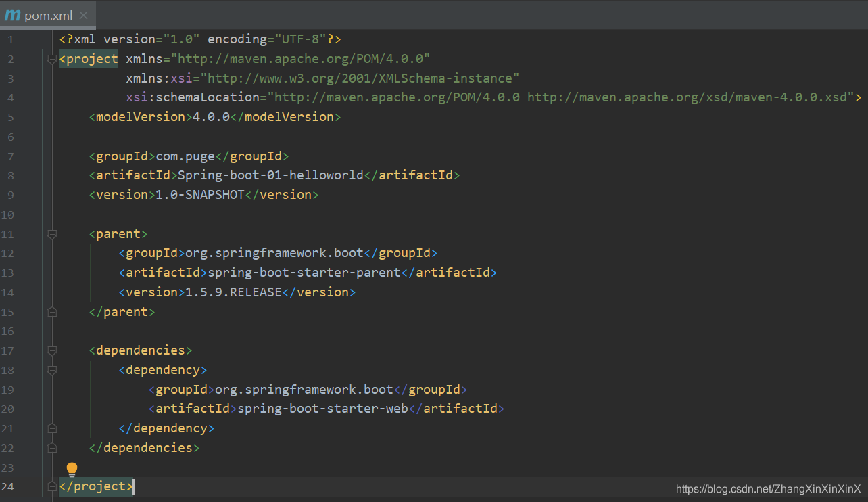Viewport: 868px width, 502px height.
Task: Click the closing project tag
Action: tap(96, 486)
